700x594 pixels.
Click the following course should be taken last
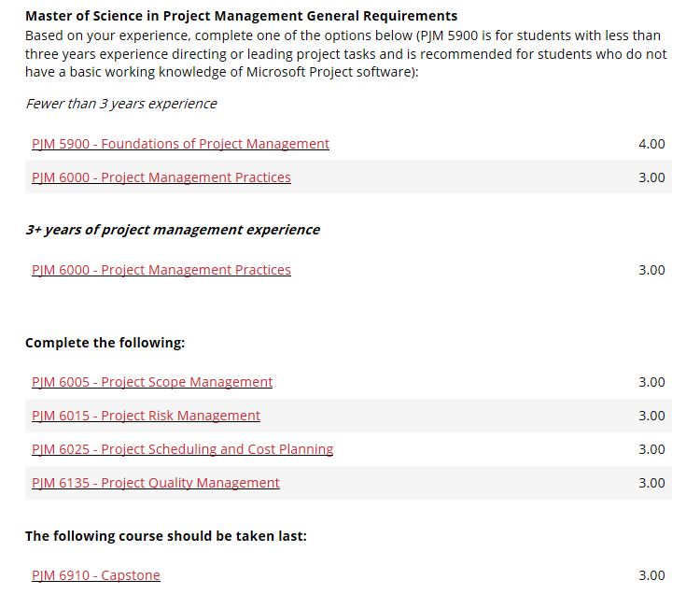[x=166, y=536]
